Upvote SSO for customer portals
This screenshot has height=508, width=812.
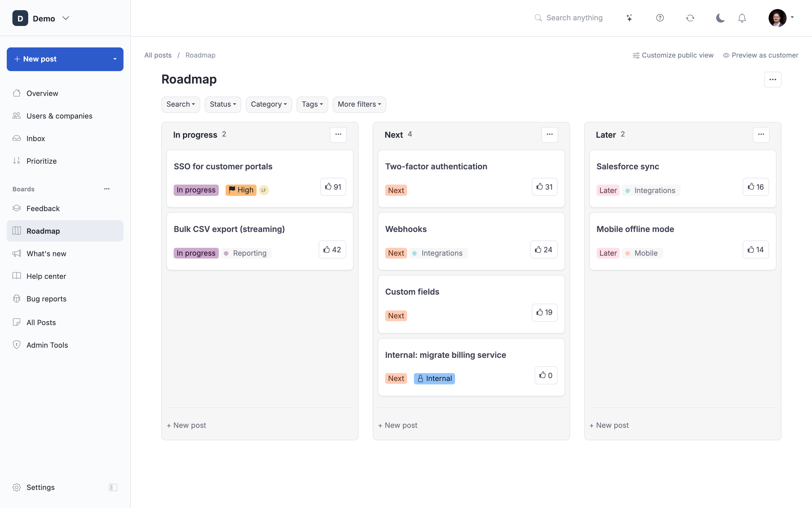pos(333,187)
